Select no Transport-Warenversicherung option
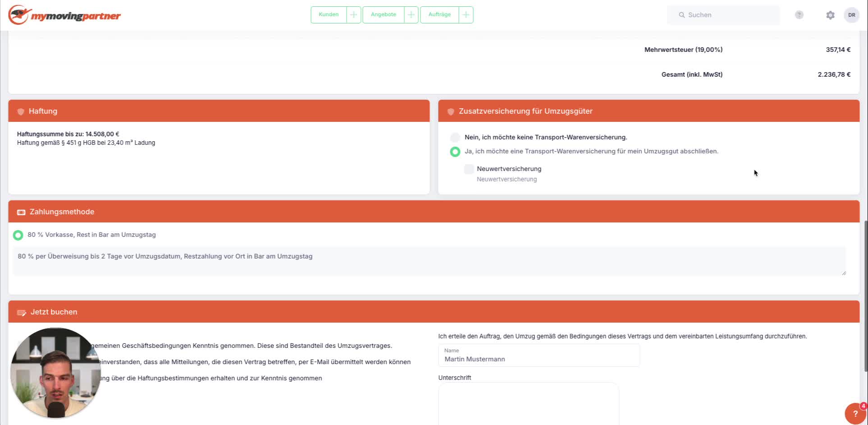The height and width of the screenshot is (425, 868). pos(455,137)
